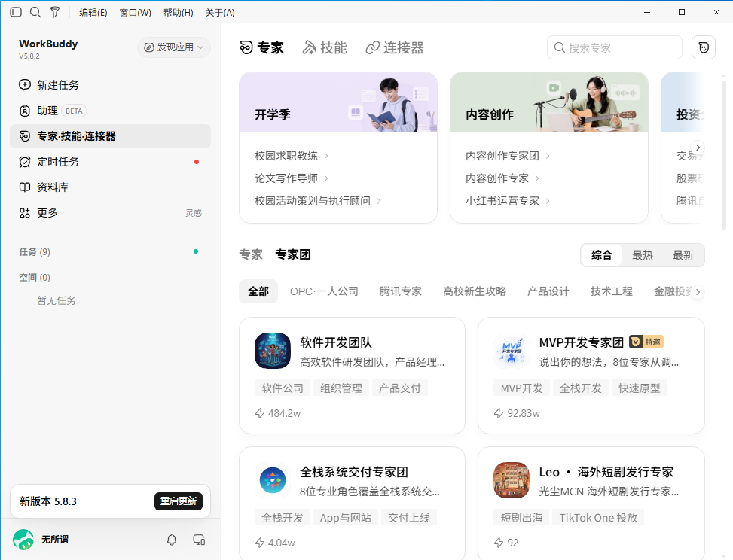Click the 新建任务 label
733x560 pixels.
click(58, 85)
